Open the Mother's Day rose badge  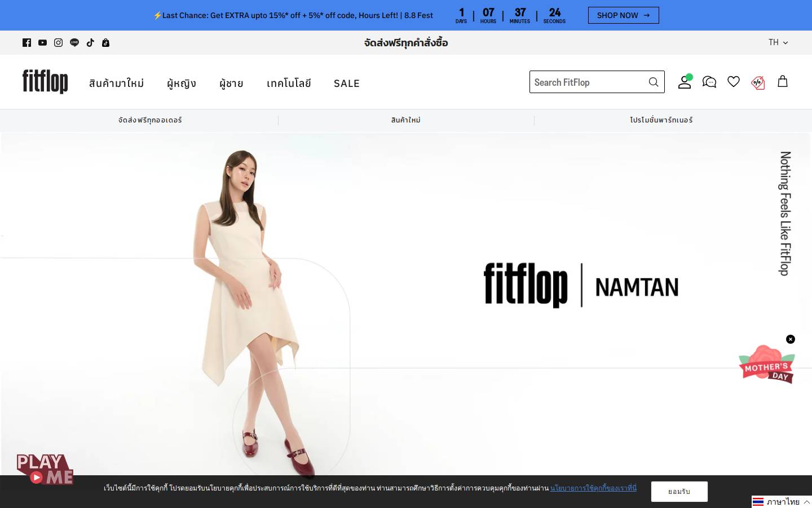click(x=767, y=365)
